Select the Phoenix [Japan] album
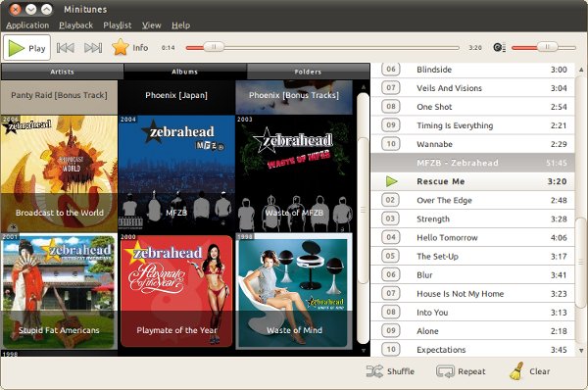This screenshot has width=588, height=390. coord(176,97)
